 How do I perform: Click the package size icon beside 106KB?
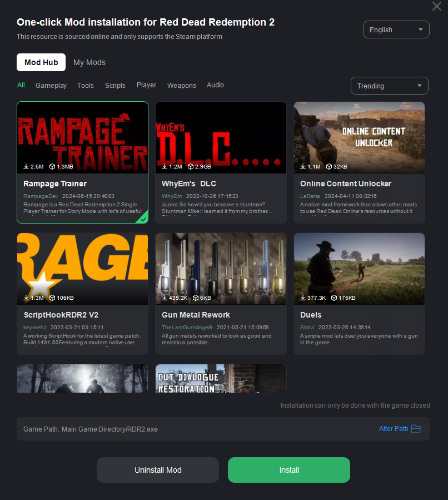tap(52, 298)
